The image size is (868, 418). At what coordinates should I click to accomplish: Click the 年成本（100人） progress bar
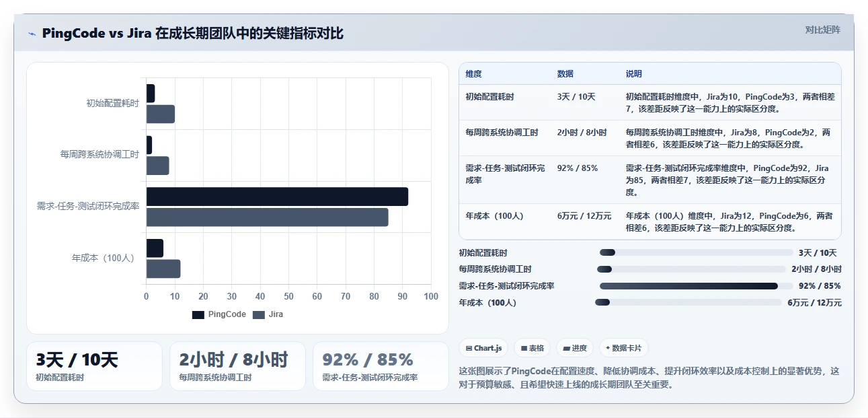pos(688,303)
